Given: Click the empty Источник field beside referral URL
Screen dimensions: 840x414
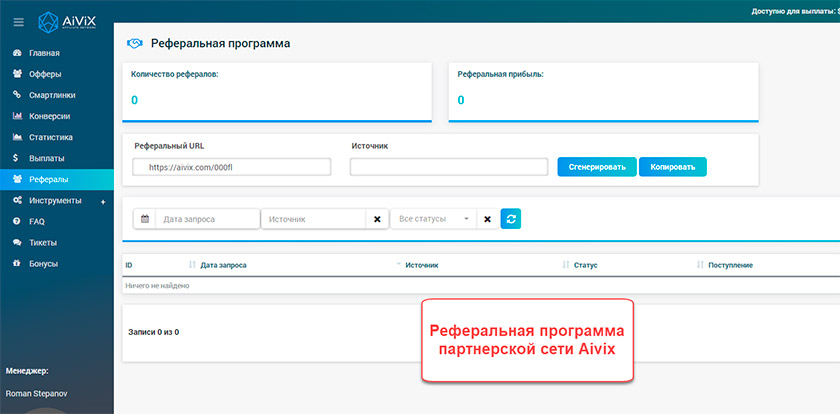Looking at the screenshot, I should point(449,167).
